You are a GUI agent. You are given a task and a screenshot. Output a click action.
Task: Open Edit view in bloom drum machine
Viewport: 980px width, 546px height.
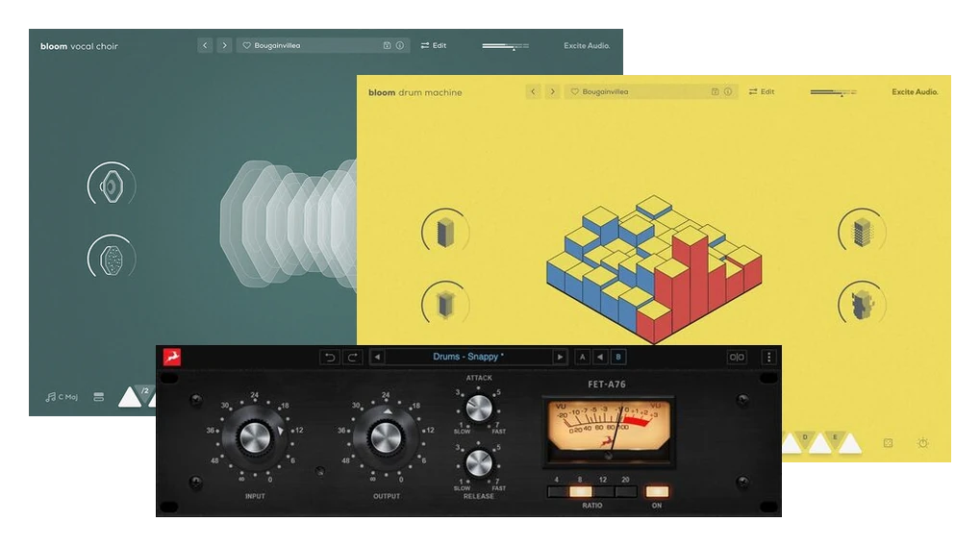tap(762, 92)
